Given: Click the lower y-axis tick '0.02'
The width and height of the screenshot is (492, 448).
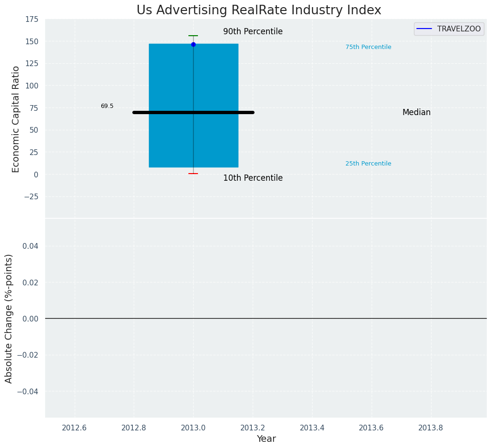Looking at the screenshot, I should 30,282.
